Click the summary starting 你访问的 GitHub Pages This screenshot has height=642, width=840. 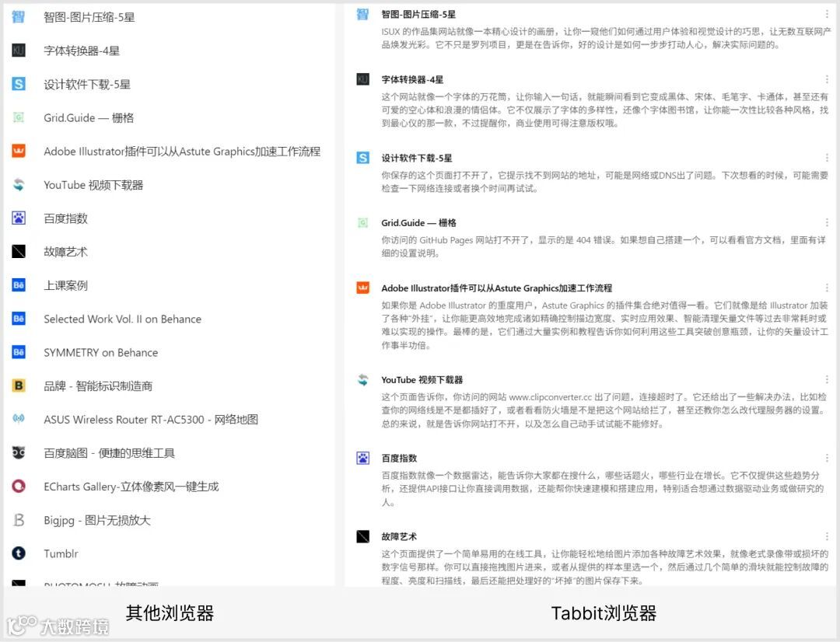(604, 246)
